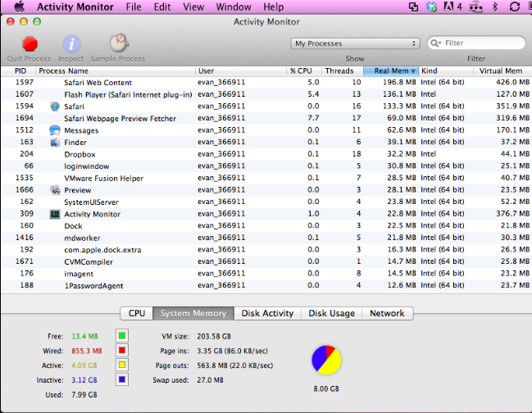
Task: Select the com.apple.dock.extra process row
Action: pyautogui.click(x=266, y=250)
